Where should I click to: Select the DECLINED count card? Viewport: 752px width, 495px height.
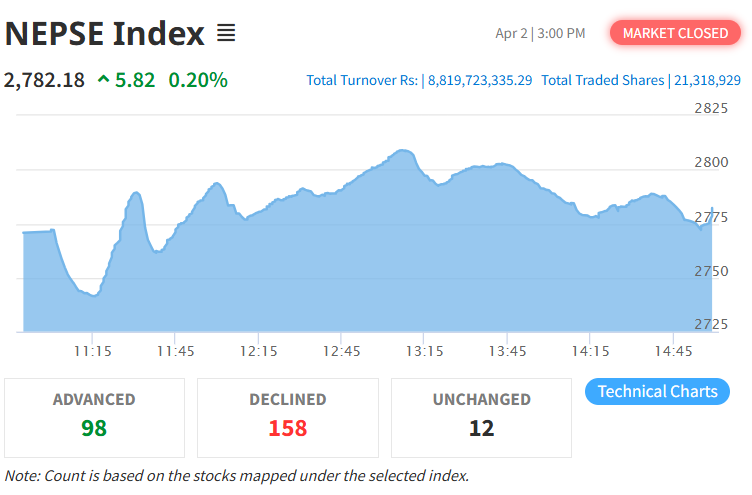pyautogui.click(x=287, y=416)
